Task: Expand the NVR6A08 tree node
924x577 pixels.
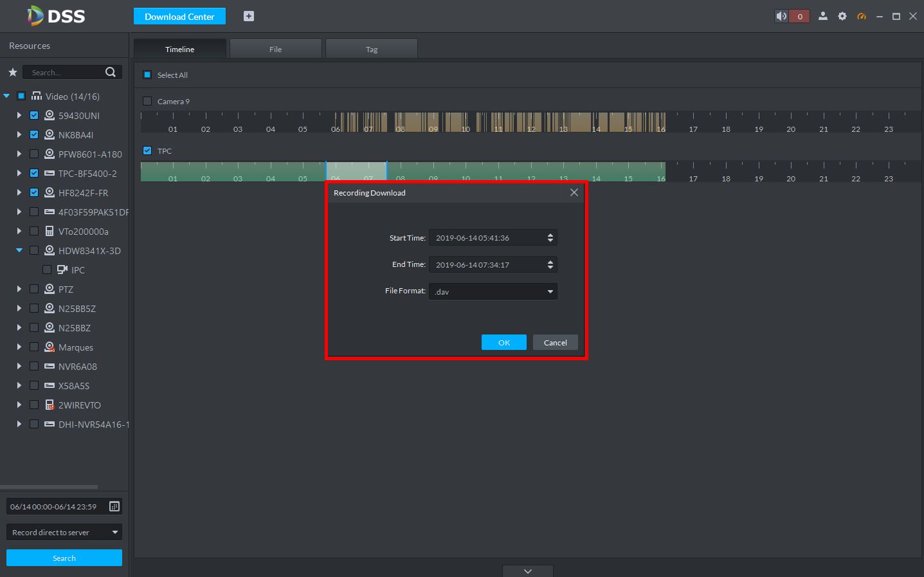Action: pos(19,366)
